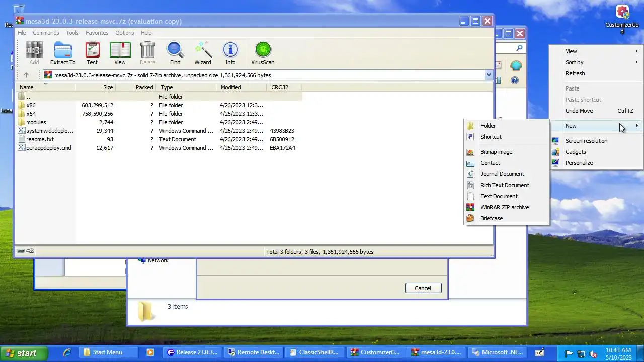The height and width of the screenshot is (362, 644).
Task: Switch to Release 23.0.3 taskbar button
Action: [x=193, y=352]
